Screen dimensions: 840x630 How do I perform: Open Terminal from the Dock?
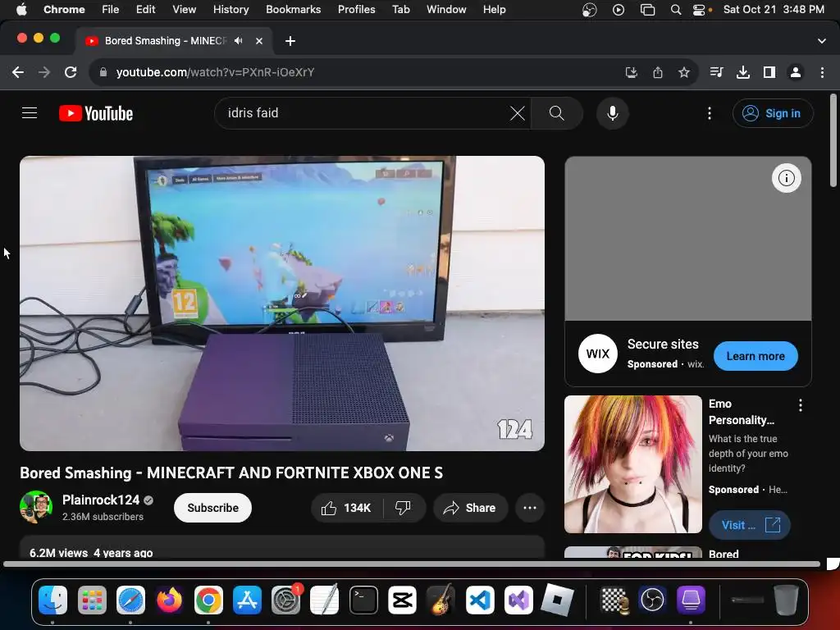coord(363,600)
